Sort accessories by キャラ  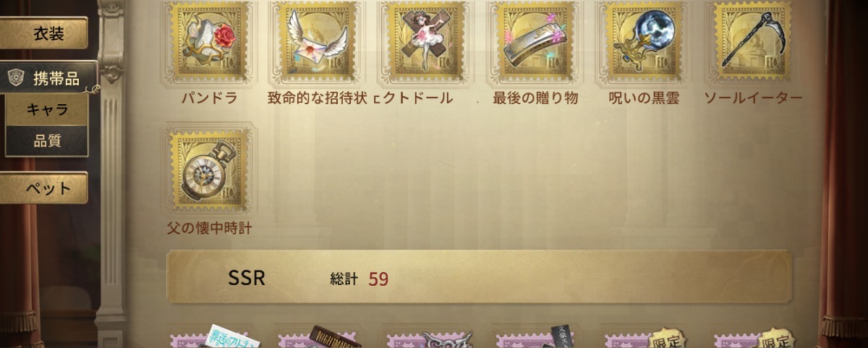point(47,110)
